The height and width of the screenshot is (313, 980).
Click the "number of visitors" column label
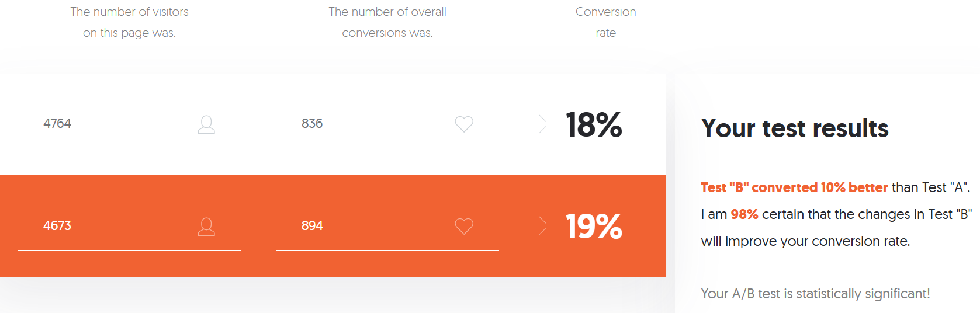129,22
